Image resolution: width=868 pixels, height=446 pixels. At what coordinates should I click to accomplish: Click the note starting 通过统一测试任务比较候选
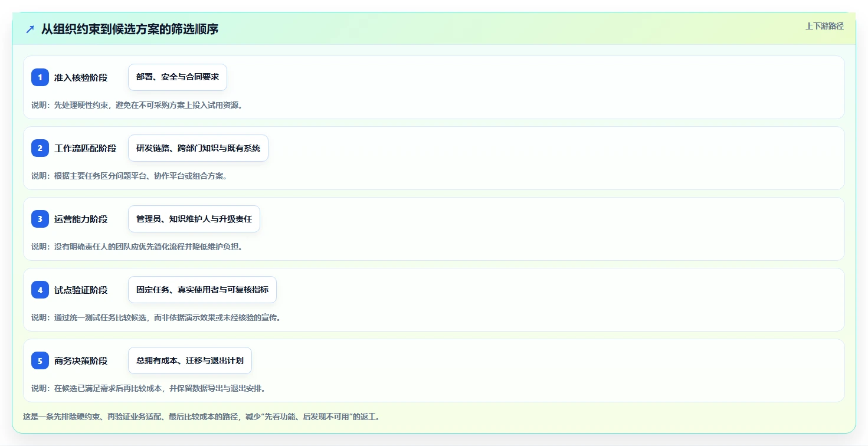156,317
